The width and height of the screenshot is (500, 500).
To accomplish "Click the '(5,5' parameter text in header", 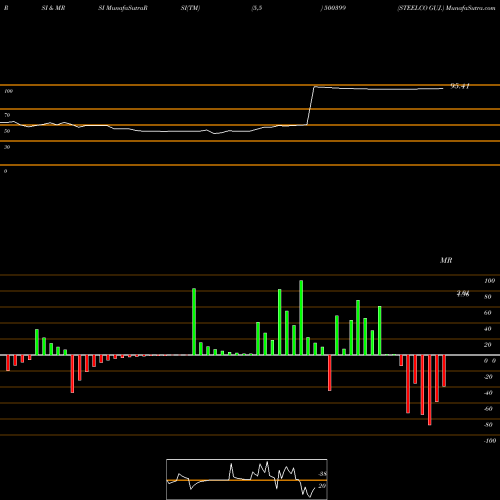I will [257, 8].
